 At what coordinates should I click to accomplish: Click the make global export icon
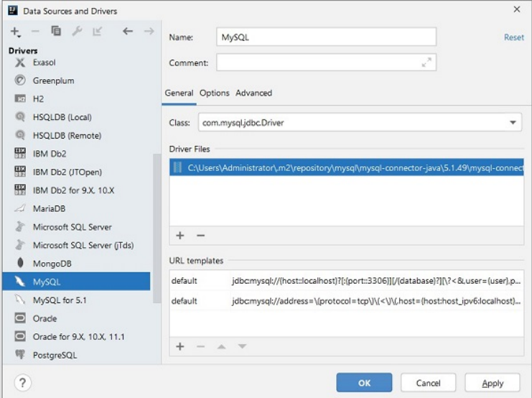pyautogui.click(x=98, y=32)
